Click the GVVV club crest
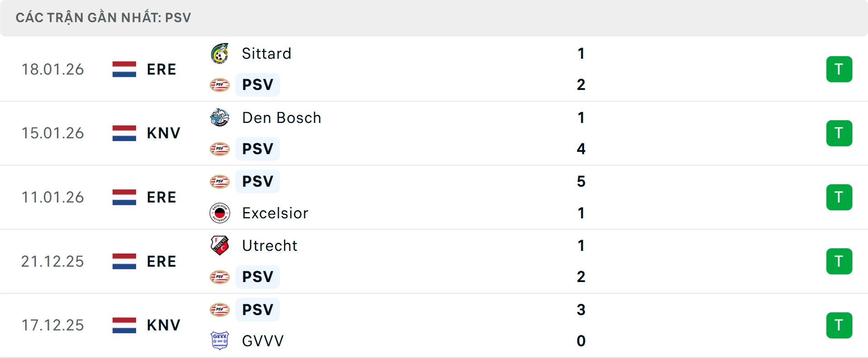This screenshot has width=868, height=358. click(220, 341)
